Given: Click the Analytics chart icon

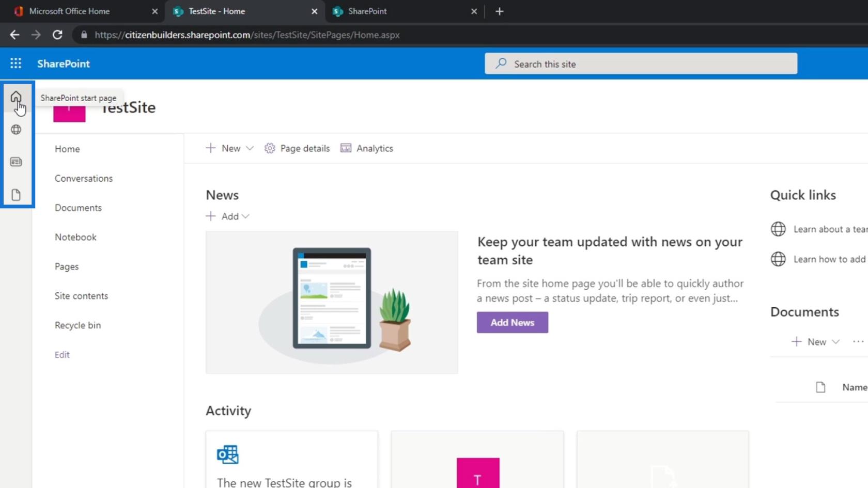Looking at the screenshot, I should tap(346, 148).
